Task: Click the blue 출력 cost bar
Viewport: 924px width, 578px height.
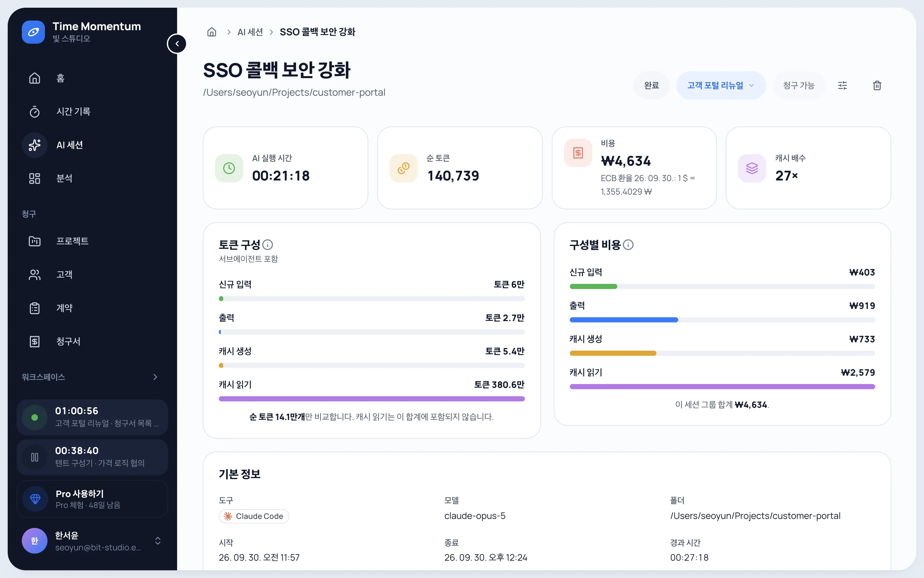Action: click(x=623, y=320)
